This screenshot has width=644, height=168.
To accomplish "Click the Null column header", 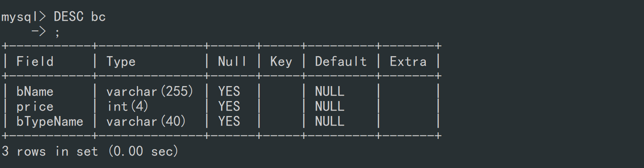I will tap(232, 62).
